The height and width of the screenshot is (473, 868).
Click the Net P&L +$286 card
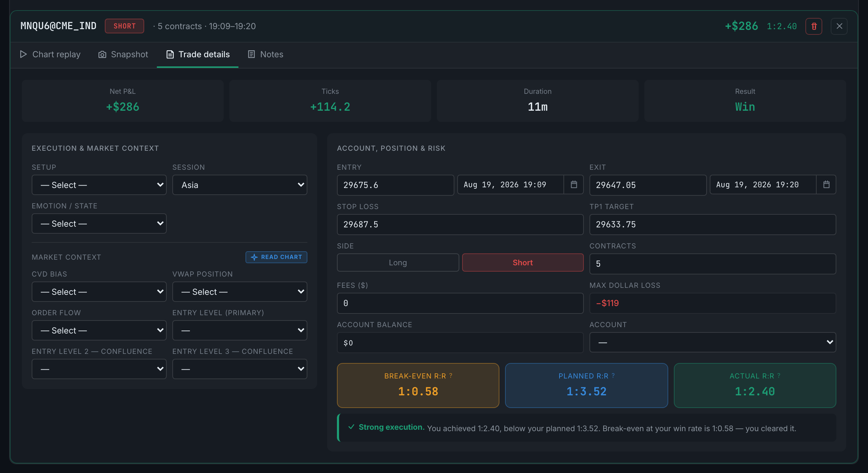click(123, 101)
